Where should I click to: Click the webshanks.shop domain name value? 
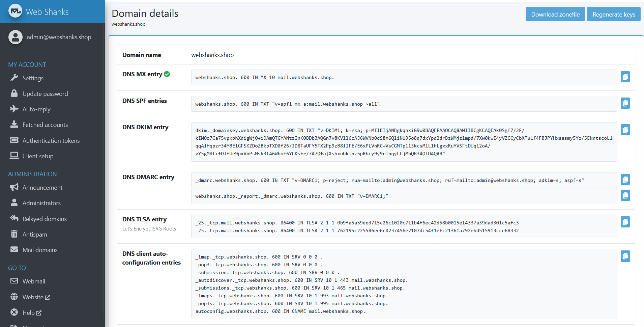212,55
